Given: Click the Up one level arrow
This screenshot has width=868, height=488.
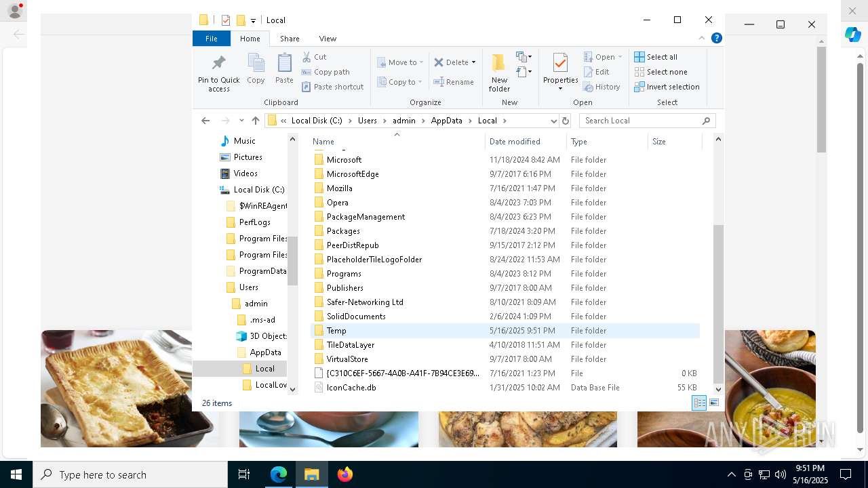Looking at the screenshot, I should (x=256, y=121).
